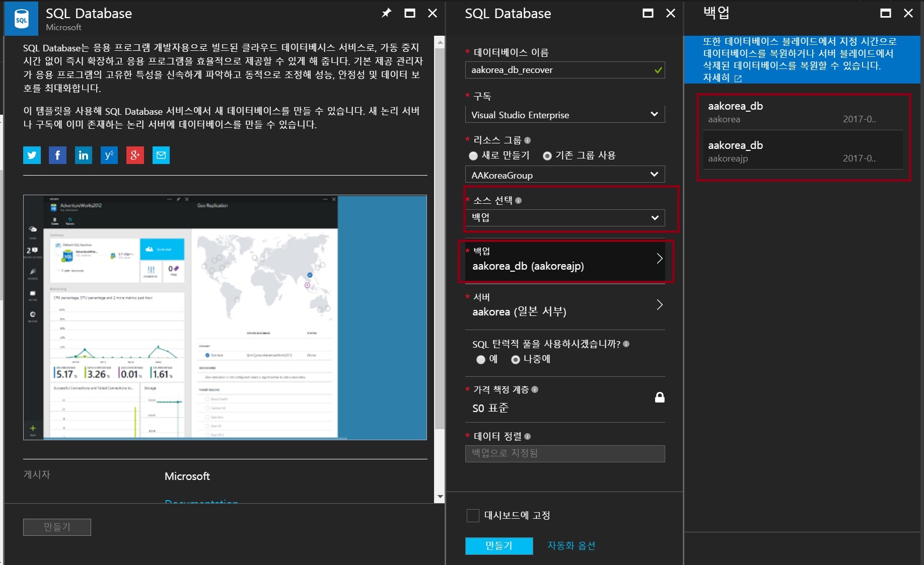The image size is (924, 565).
Task: Share on Google Plus icon
Action: 135,155
